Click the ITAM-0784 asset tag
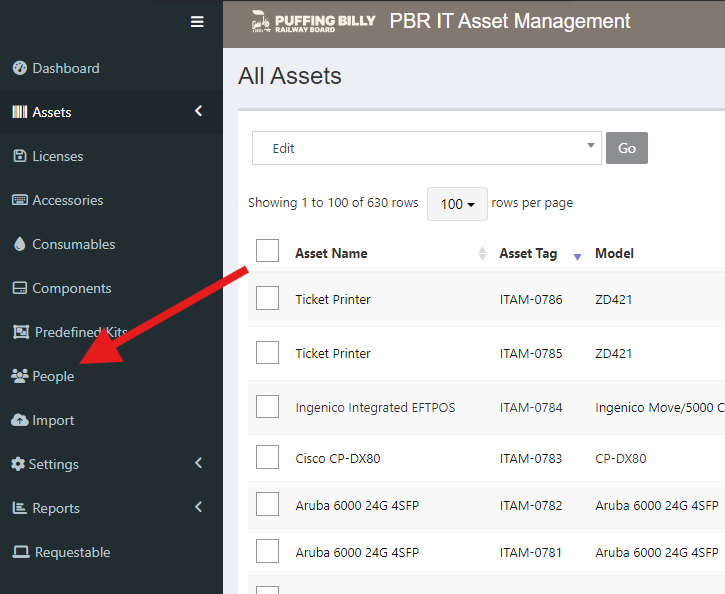This screenshot has width=725, height=594. (531, 408)
